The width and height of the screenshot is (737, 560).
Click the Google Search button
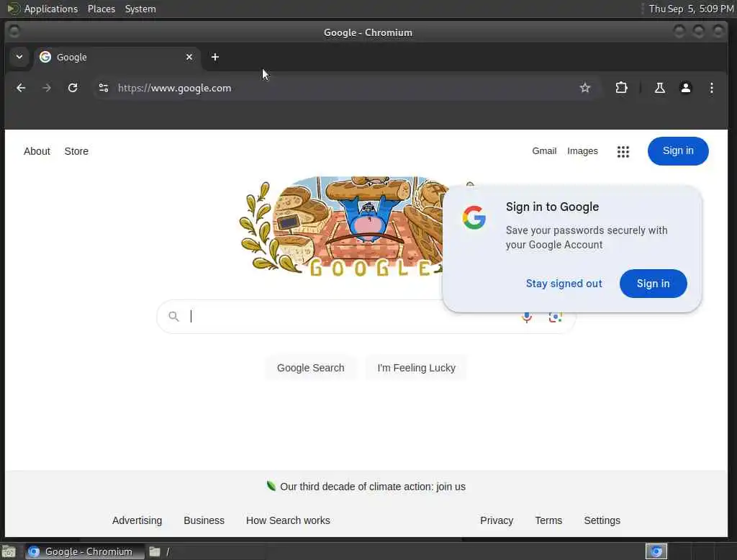point(310,368)
